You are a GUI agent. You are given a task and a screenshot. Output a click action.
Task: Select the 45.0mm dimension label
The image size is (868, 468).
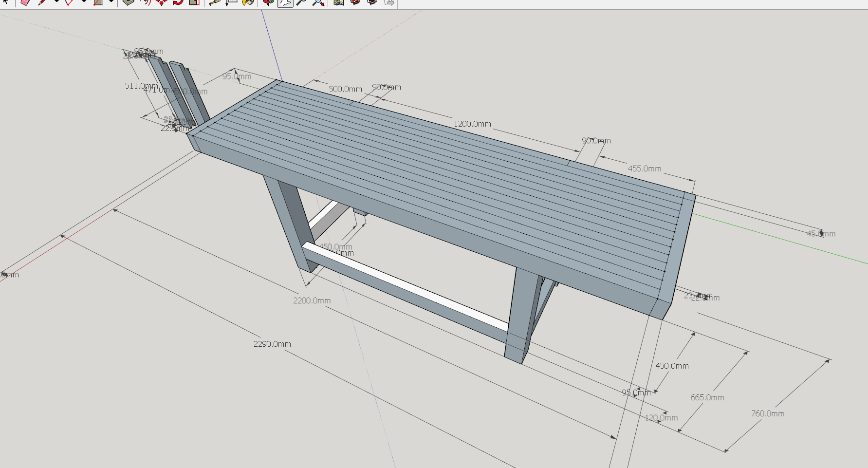pyautogui.click(x=821, y=234)
